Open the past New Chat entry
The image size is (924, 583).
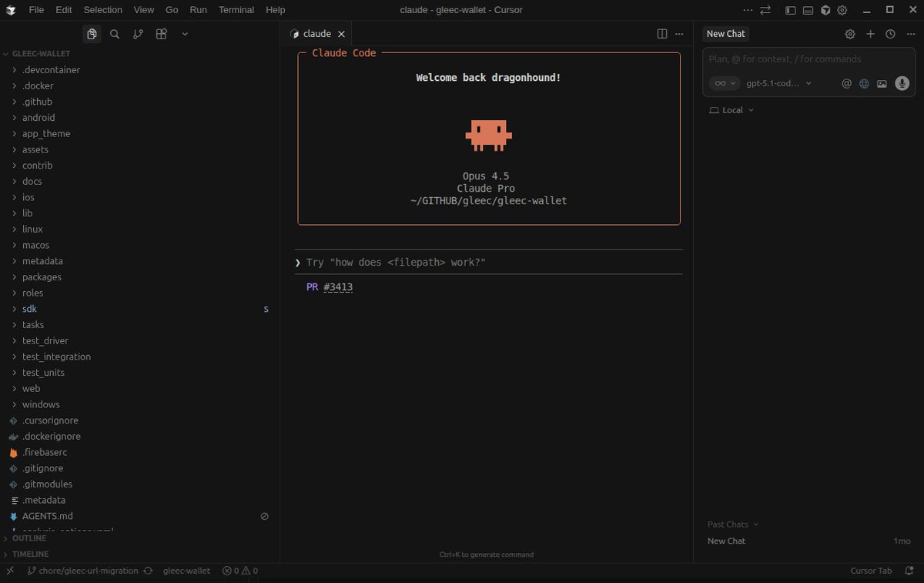pos(808,541)
